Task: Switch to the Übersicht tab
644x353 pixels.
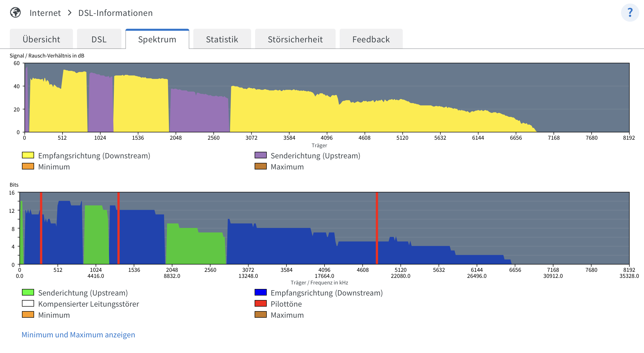Action: point(41,39)
